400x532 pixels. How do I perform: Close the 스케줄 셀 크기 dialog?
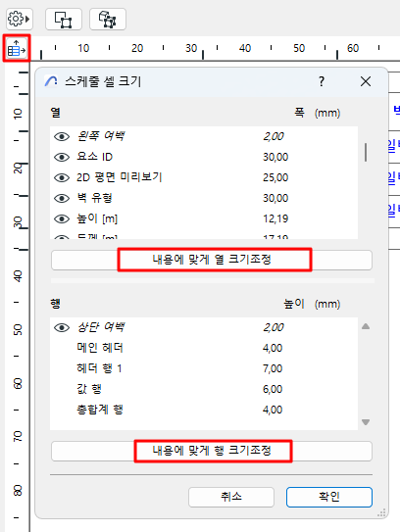tap(366, 81)
